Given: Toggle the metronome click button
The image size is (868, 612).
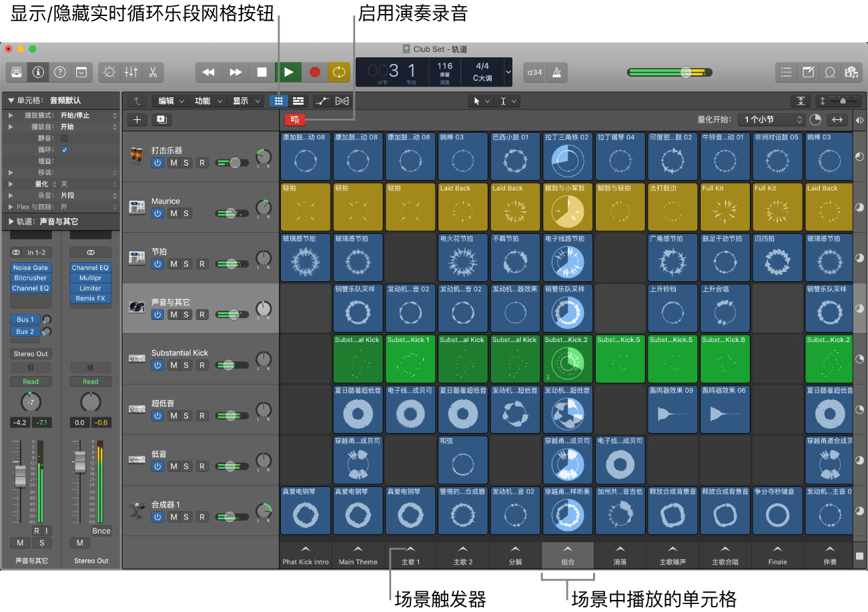Looking at the screenshot, I should click(x=556, y=72).
